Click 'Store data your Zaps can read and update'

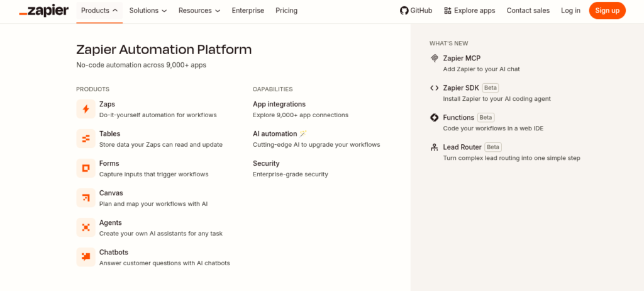[x=161, y=145]
